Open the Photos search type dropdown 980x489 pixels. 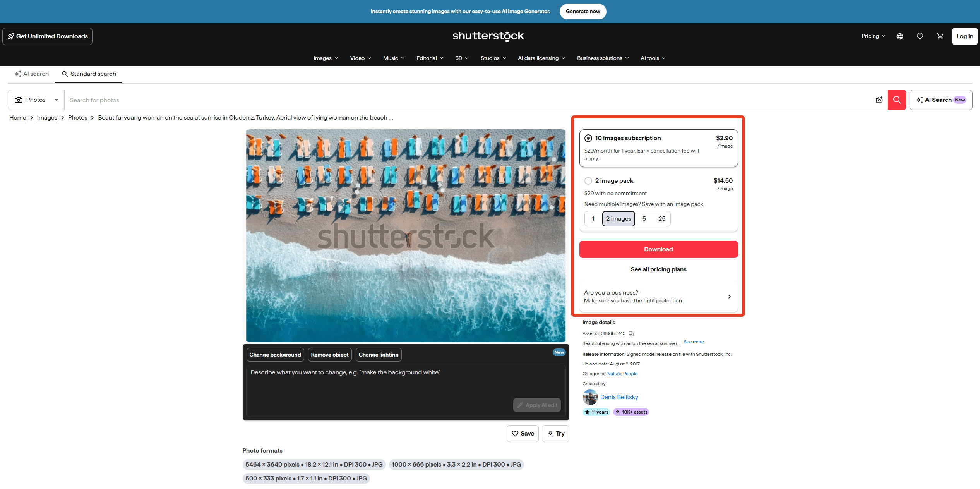[36, 100]
